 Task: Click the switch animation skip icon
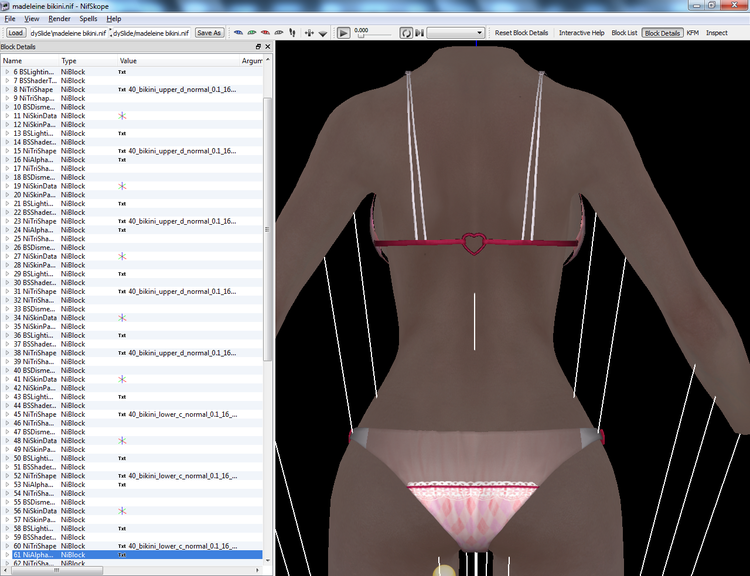(419, 33)
